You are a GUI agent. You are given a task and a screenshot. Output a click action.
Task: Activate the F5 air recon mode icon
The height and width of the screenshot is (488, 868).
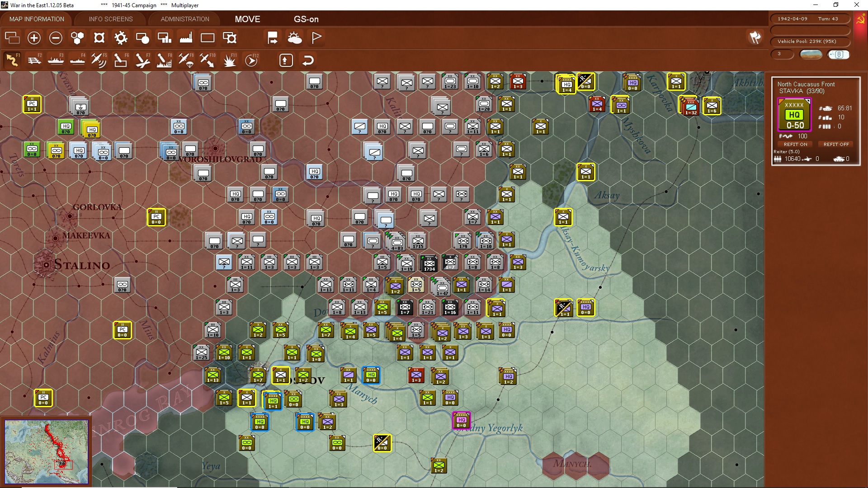click(x=99, y=60)
